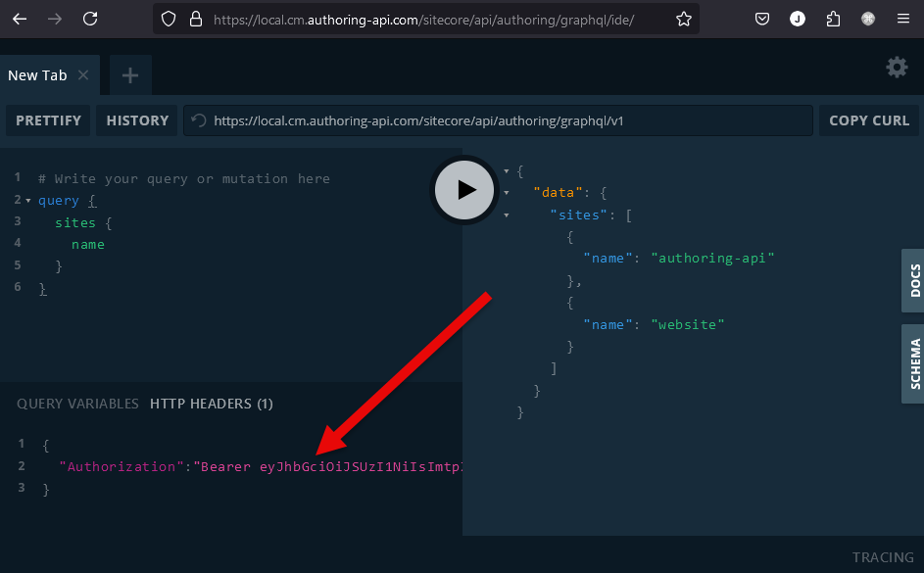Select the HTTP Headers (1) tab
Image resolution: width=924 pixels, height=573 pixels.
click(211, 404)
